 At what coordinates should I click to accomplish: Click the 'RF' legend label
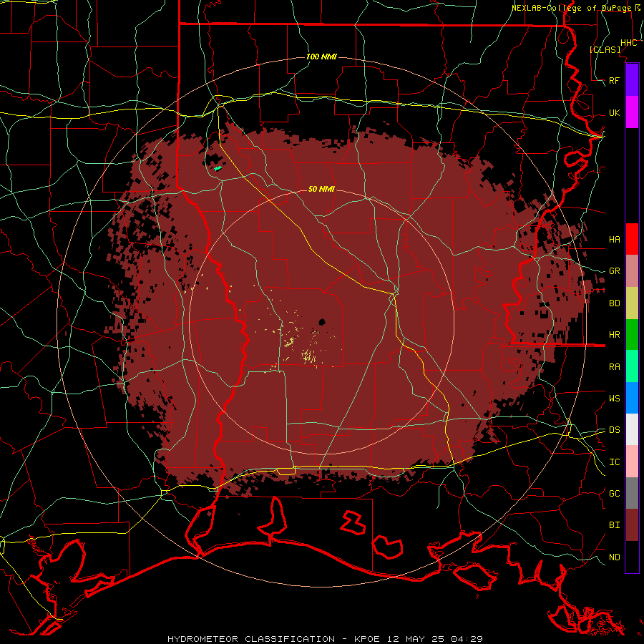coord(615,81)
